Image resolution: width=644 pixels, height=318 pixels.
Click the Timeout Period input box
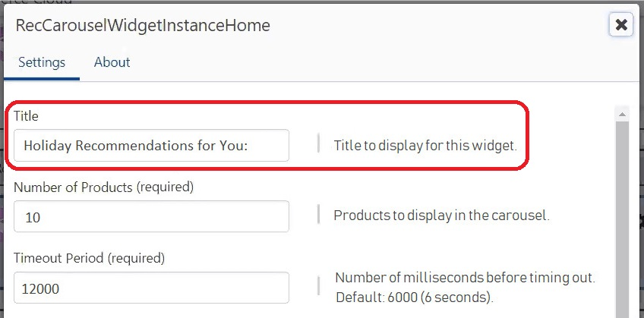coord(151,288)
